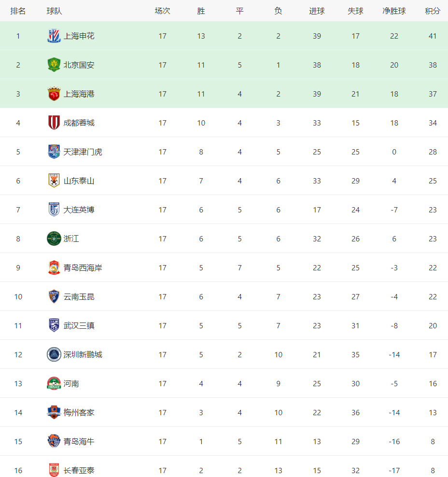The height and width of the screenshot is (477, 448).
Task: Click the 天津津门虎 team logo
Action: [54, 152]
